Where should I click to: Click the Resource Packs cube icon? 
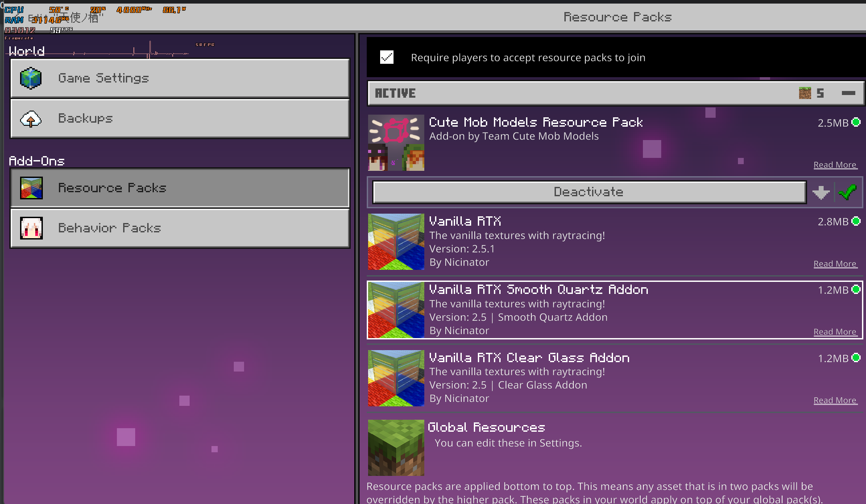point(31,188)
